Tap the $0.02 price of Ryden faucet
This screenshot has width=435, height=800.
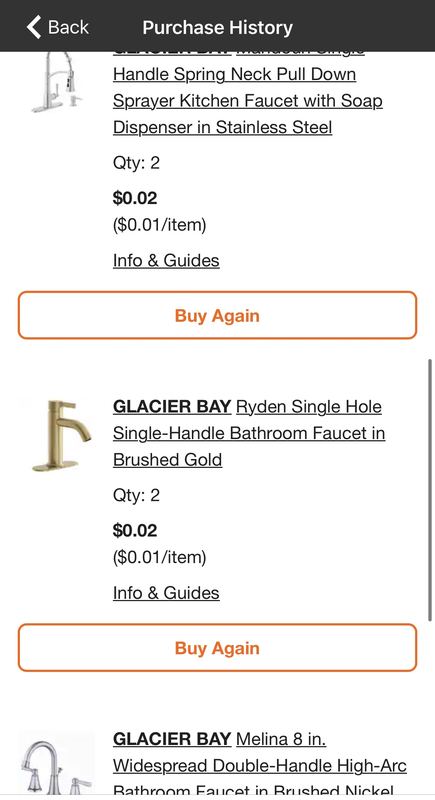coord(135,530)
